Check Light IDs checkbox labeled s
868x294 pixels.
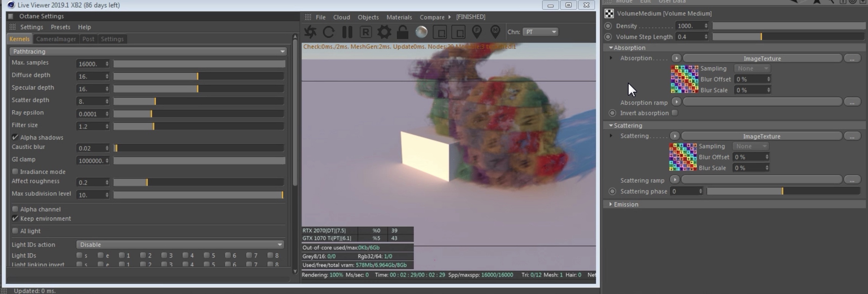point(79,255)
